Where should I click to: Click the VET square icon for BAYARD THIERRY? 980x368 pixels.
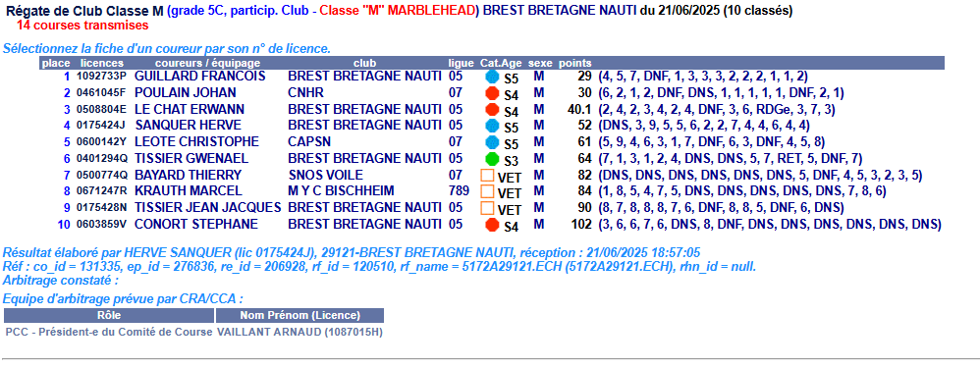pyautogui.click(x=487, y=175)
